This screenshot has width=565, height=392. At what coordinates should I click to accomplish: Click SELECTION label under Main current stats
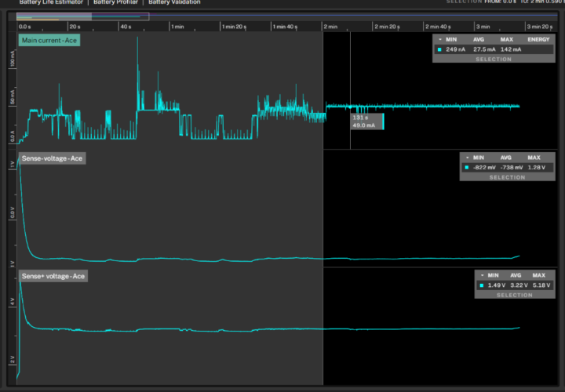click(493, 60)
